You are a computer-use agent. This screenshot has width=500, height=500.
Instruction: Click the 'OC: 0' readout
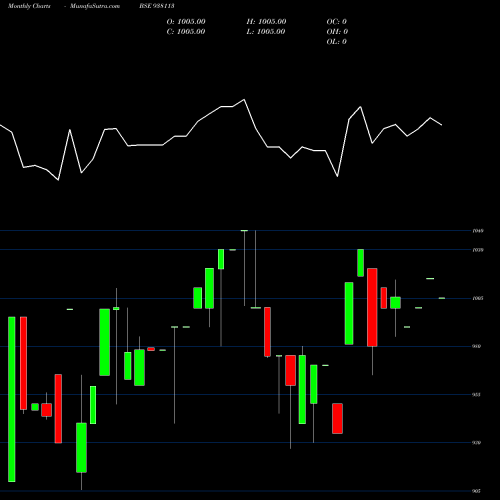337,22
